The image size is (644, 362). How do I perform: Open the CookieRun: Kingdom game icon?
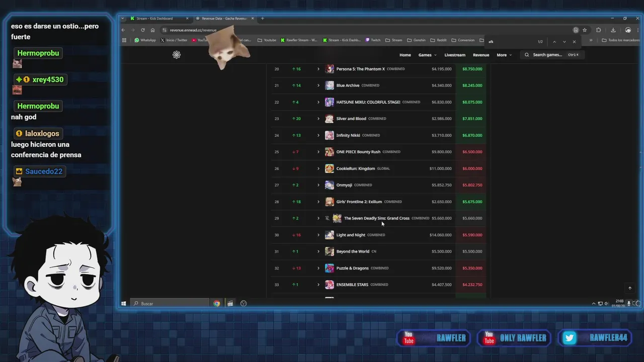pyautogui.click(x=329, y=168)
